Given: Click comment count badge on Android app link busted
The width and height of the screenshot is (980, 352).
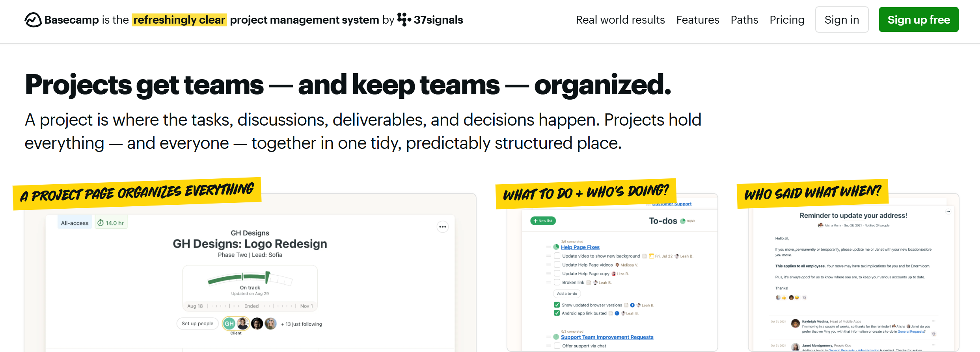Looking at the screenshot, I should pyautogui.click(x=617, y=313).
